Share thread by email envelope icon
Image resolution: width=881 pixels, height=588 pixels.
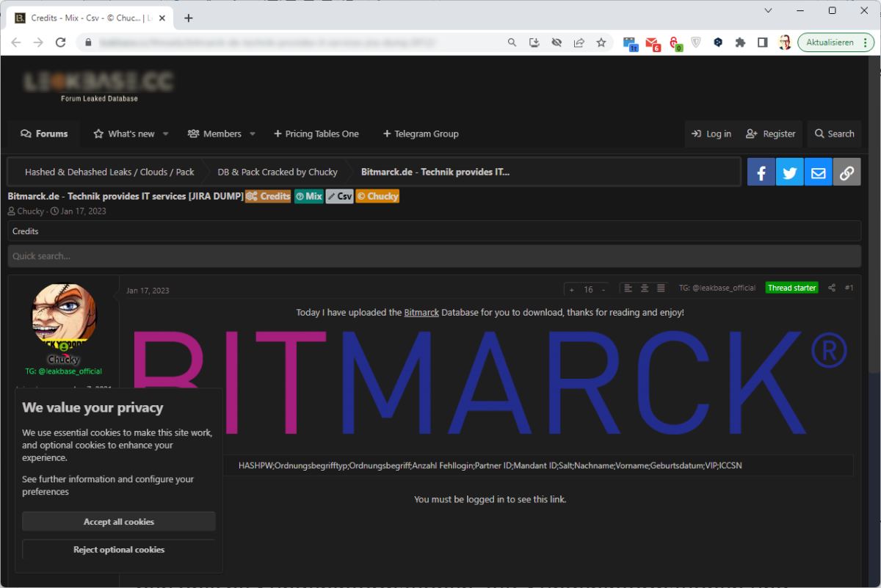(819, 173)
